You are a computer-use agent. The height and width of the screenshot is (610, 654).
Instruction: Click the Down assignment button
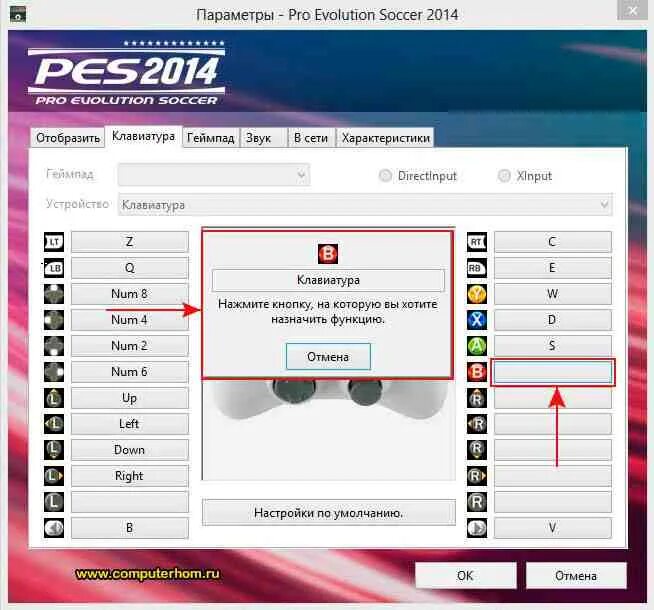130,450
